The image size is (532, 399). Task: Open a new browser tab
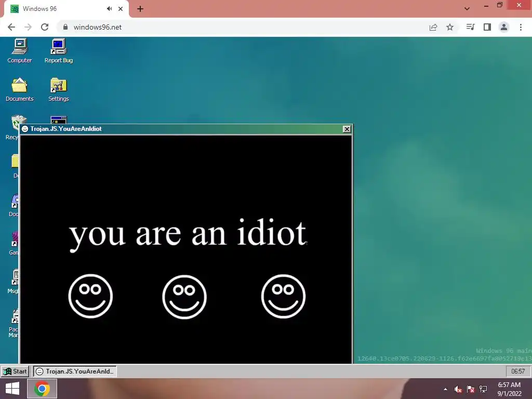point(140,9)
